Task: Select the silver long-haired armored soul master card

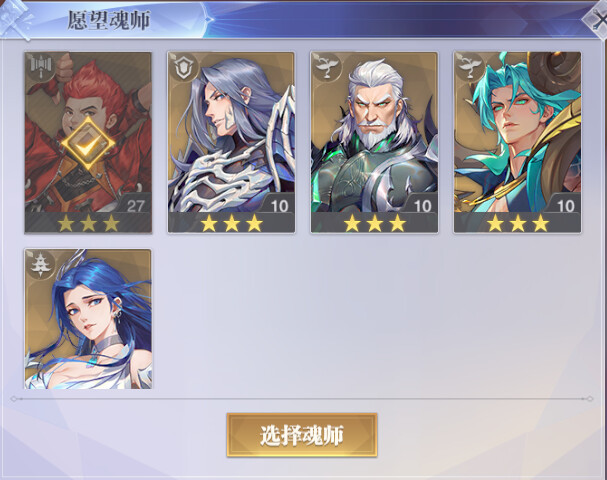Action: [231, 142]
